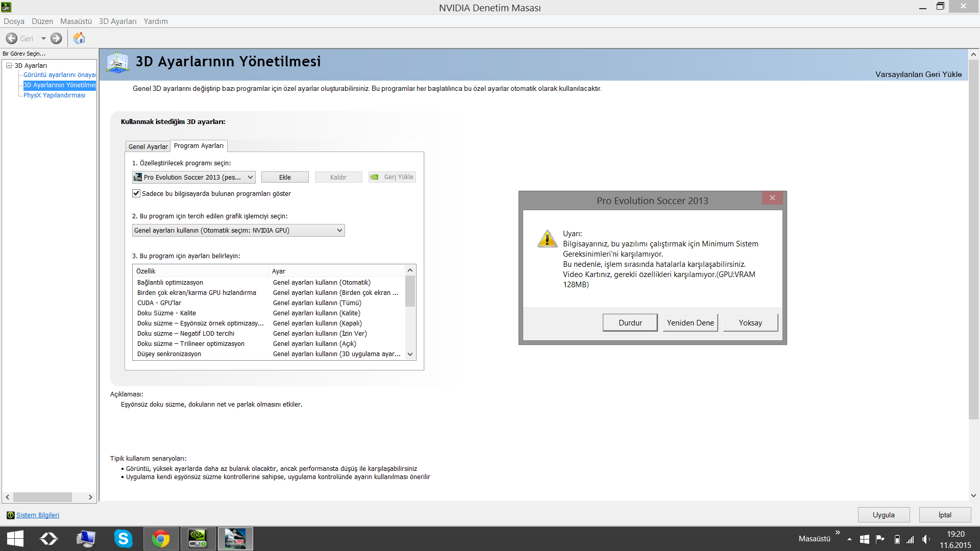The image size is (980, 551).
Task: Click the taskbar clock showing 19:20
Action: pos(955,534)
